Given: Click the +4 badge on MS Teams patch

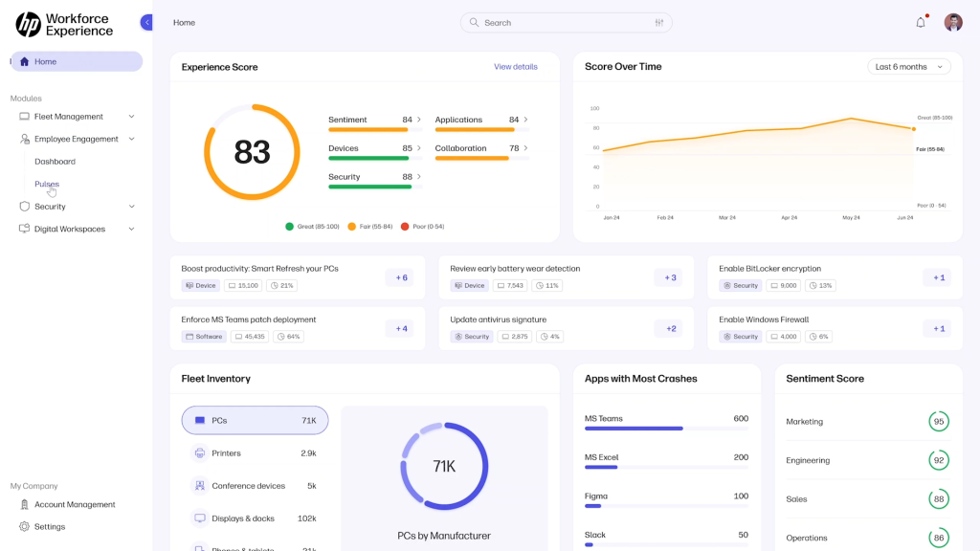Looking at the screenshot, I should pyautogui.click(x=401, y=329).
